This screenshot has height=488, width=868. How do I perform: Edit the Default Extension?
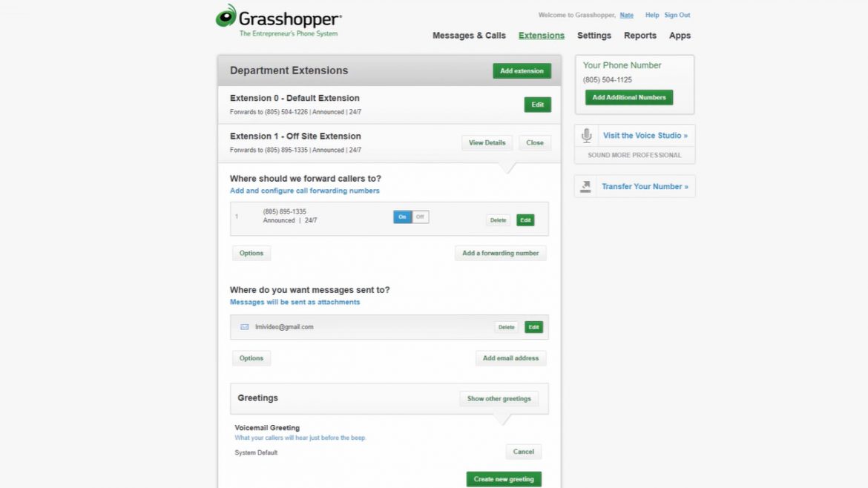pos(537,105)
